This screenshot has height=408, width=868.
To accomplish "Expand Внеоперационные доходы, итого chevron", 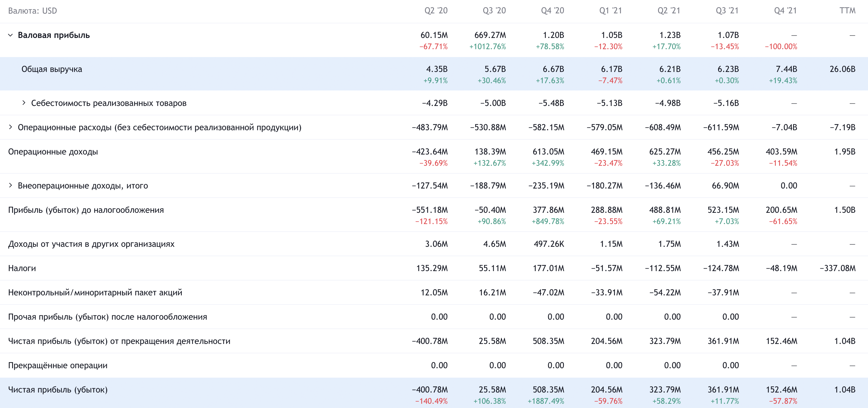I will pyautogui.click(x=10, y=185).
